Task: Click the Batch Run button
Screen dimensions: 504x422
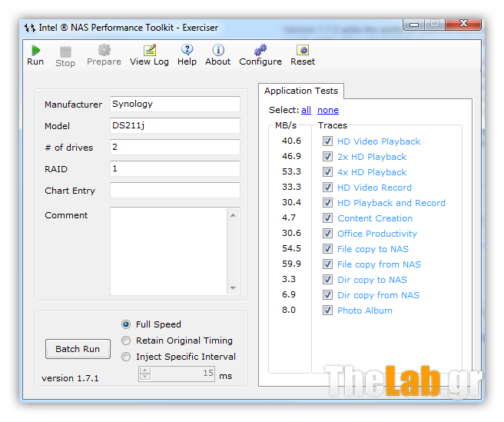Action: tap(78, 349)
